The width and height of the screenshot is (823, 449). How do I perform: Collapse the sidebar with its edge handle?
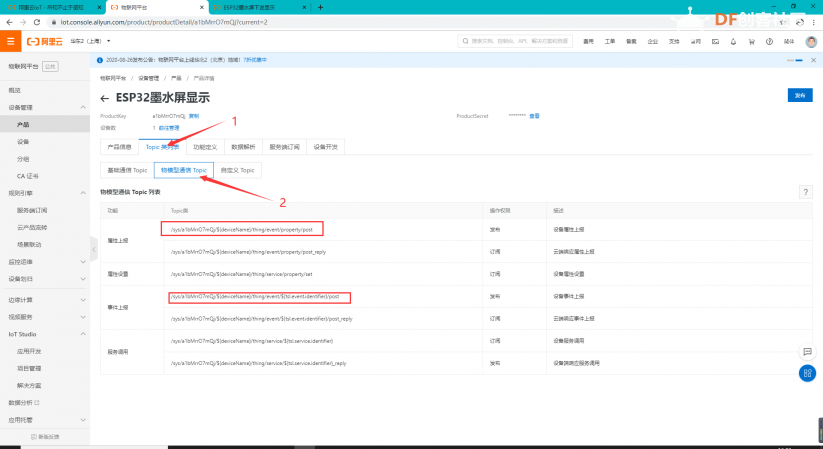(93, 249)
